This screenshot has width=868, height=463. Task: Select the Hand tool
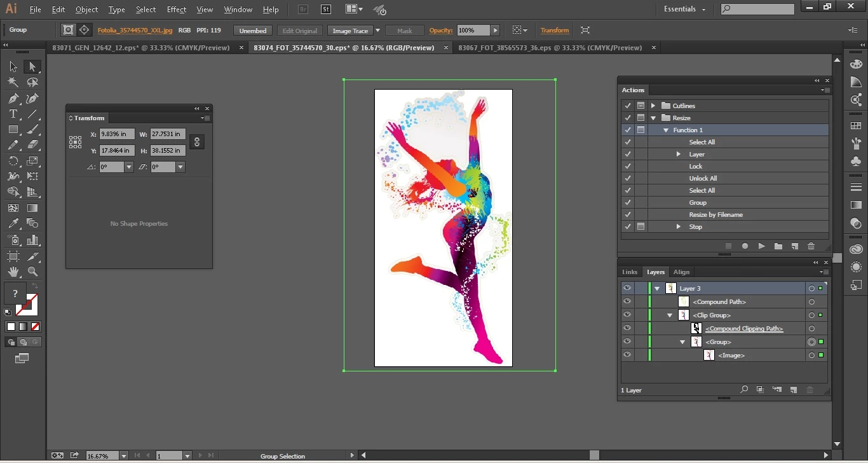(13, 272)
